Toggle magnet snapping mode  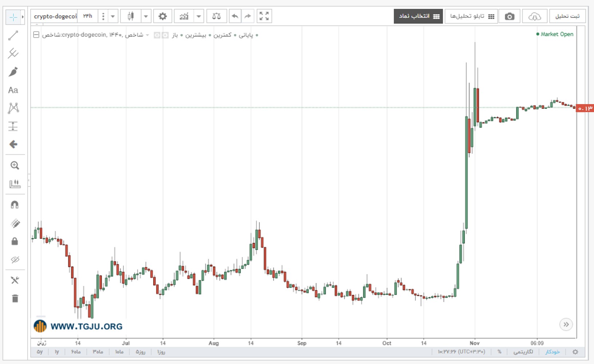pos(15,205)
